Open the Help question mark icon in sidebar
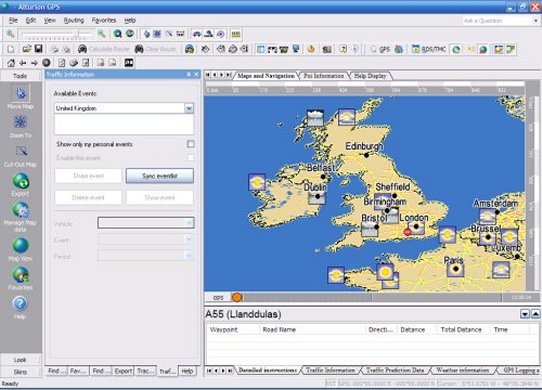Screen dimensions: 542x390 click(20, 304)
